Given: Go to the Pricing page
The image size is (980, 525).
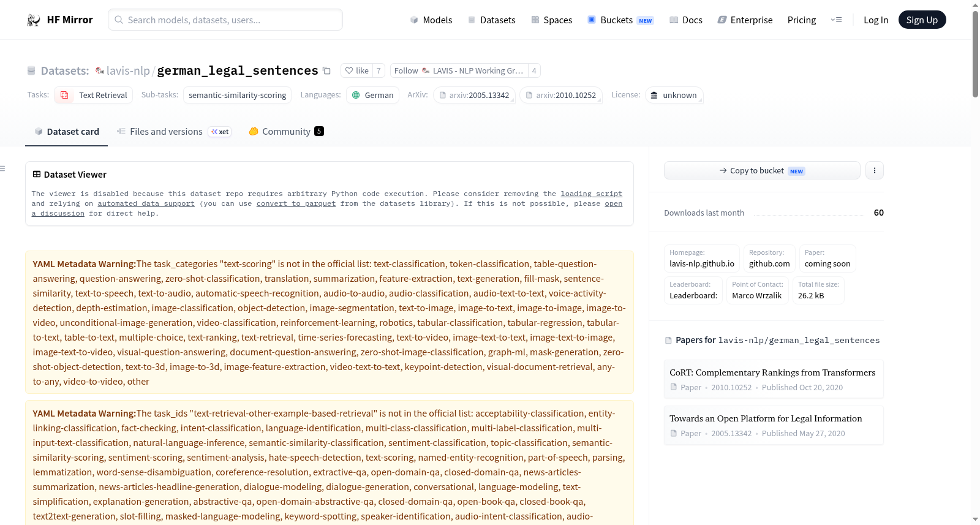Looking at the screenshot, I should 801,20.
